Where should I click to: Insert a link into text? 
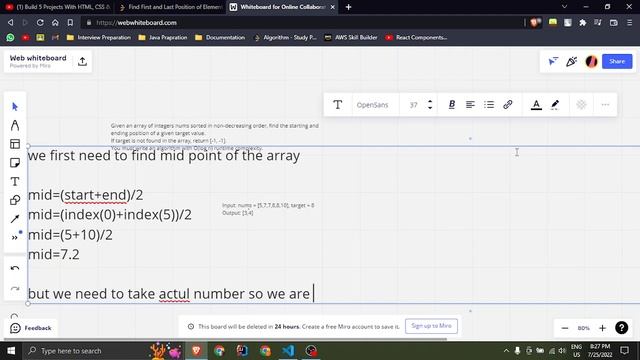(x=508, y=104)
